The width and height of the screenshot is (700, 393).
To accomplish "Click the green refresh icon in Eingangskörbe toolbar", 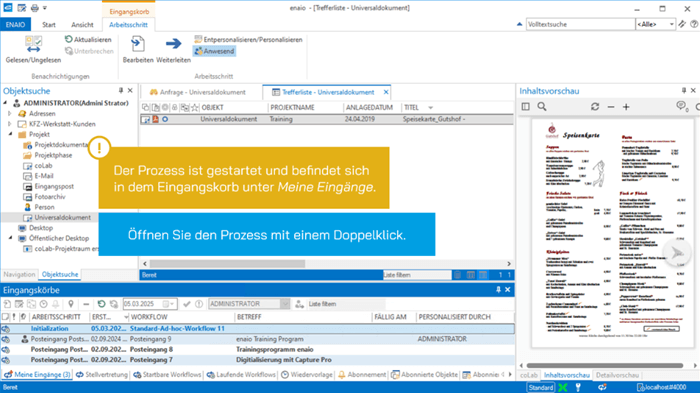I will 101,304.
